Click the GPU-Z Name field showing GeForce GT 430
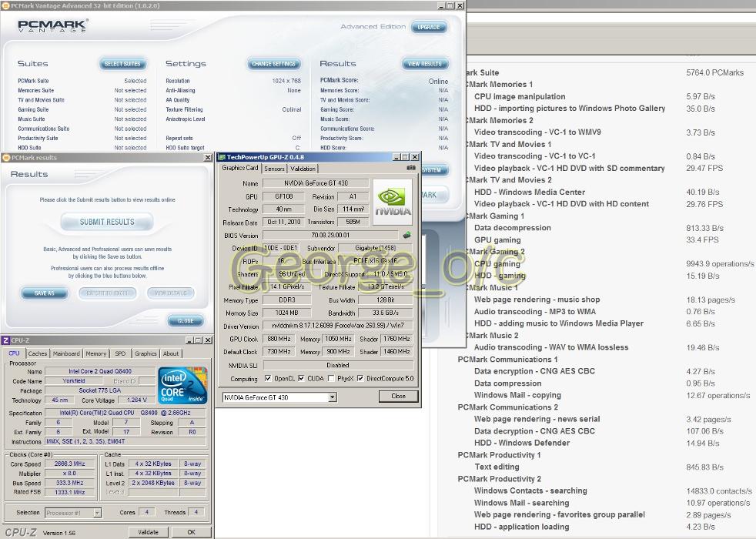 point(316,183)
